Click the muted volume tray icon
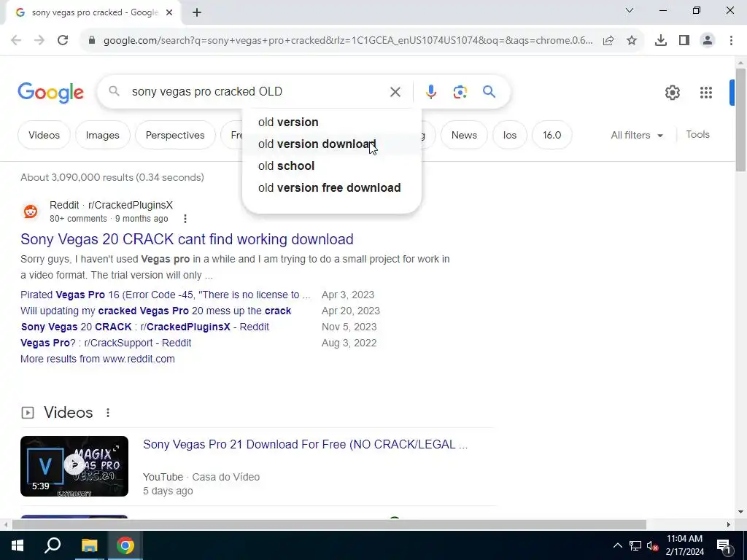The image size is (747, 560). (653, 545)
